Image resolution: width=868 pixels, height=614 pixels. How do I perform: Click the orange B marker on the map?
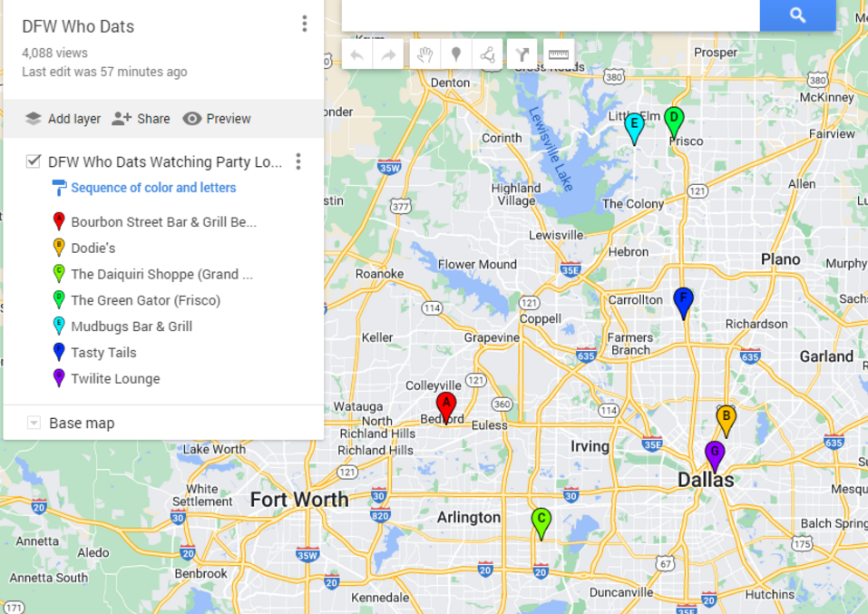[x=726, y=420]
